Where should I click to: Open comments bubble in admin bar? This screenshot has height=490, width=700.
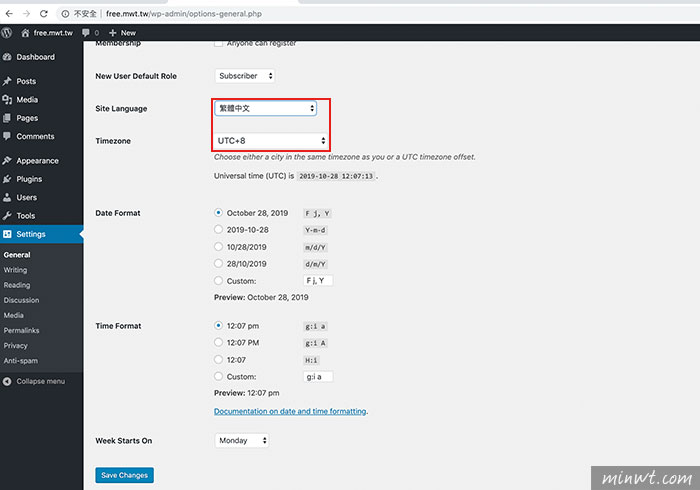point(86,33)
